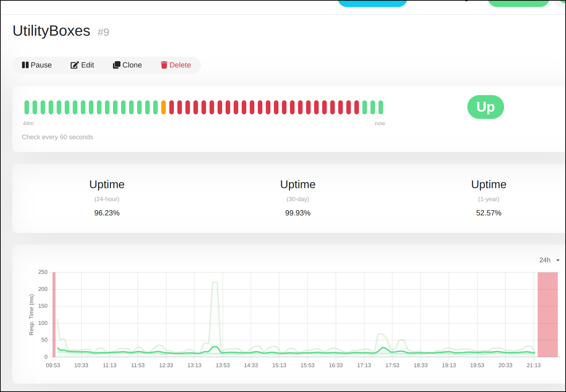
Task: Click the green Up status badge
Action: pos(485,107)
